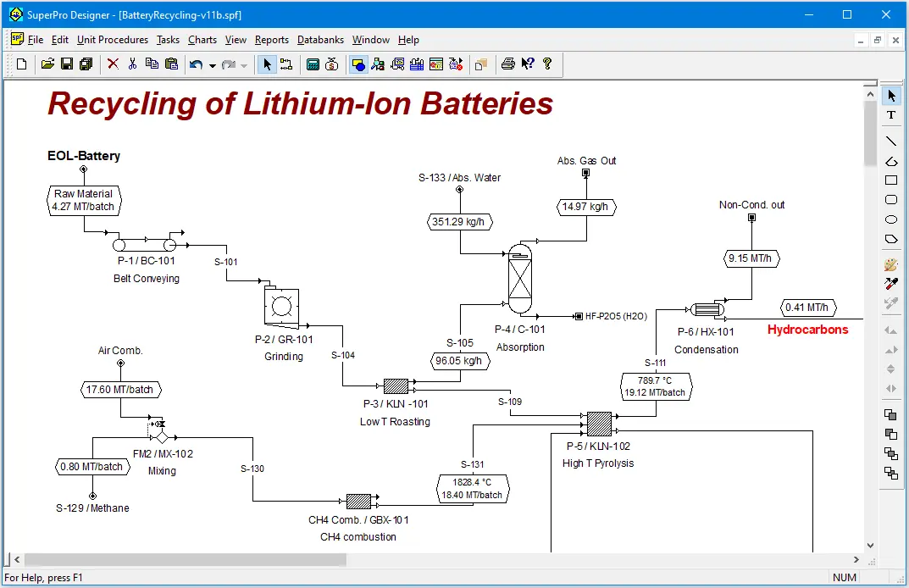This screenshot has width=909, height=588.
Task: Toggle the select mode arrow in top toolbar
Action: pyautogui.click(x=267, y=64)
